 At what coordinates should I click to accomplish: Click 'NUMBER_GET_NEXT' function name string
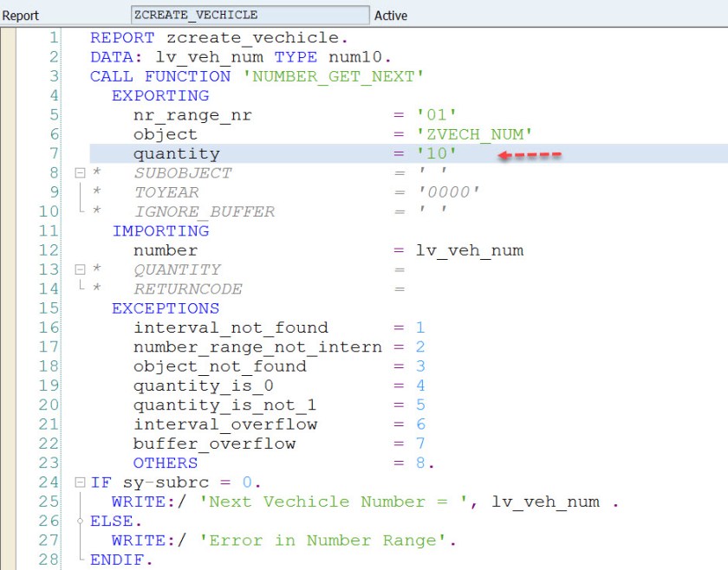[334, 76]
